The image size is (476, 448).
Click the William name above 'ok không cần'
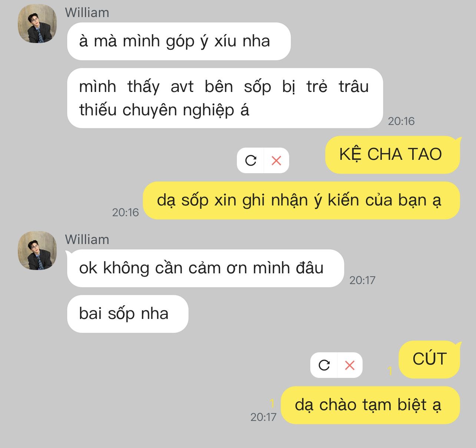[x=87, y=240]
